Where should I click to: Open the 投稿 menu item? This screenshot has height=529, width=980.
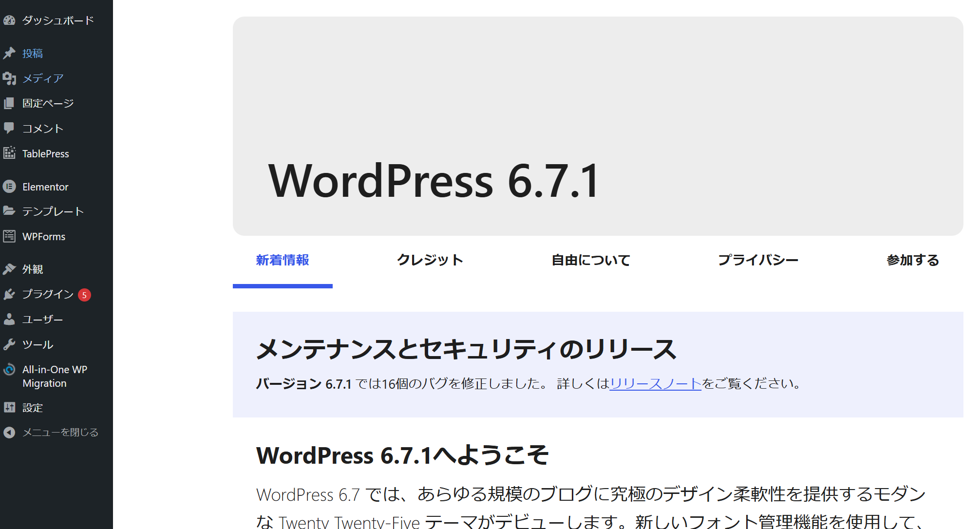click(x=33, y=53)
